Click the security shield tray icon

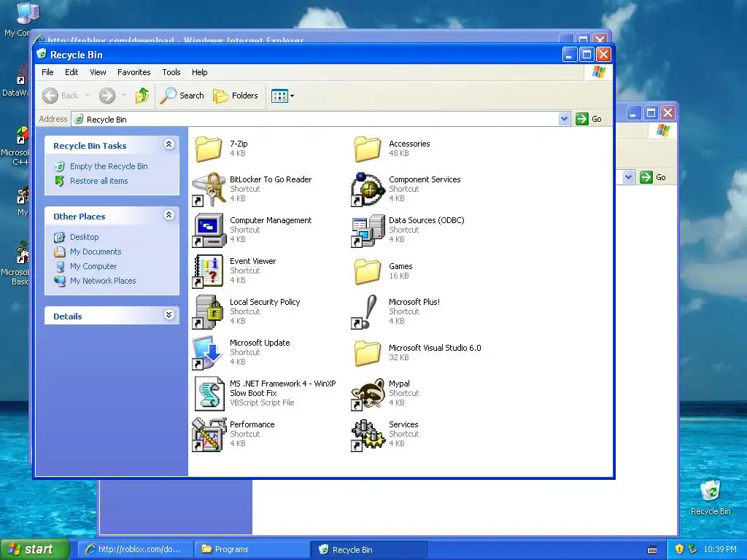(679, 549)
